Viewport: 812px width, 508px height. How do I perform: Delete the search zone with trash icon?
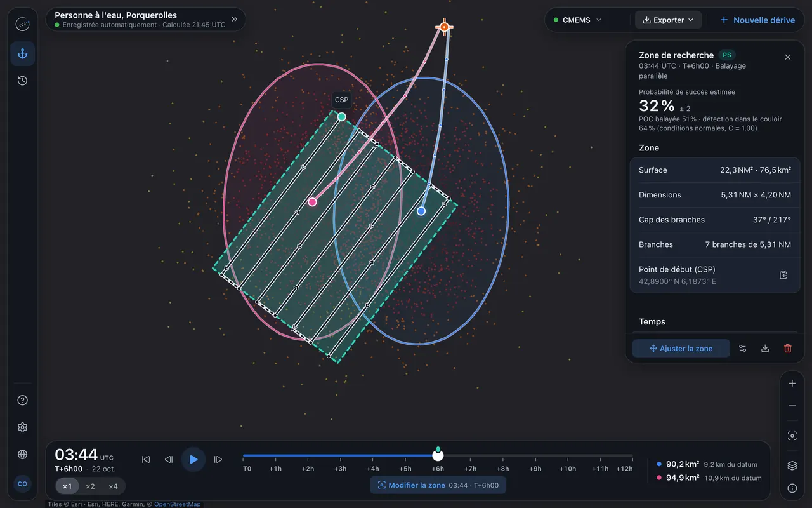[788, 349]
